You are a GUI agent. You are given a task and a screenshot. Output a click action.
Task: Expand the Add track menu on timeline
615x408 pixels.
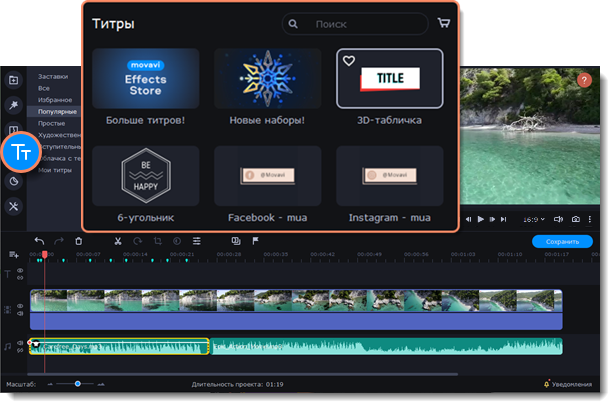click(x=14, y=255)
